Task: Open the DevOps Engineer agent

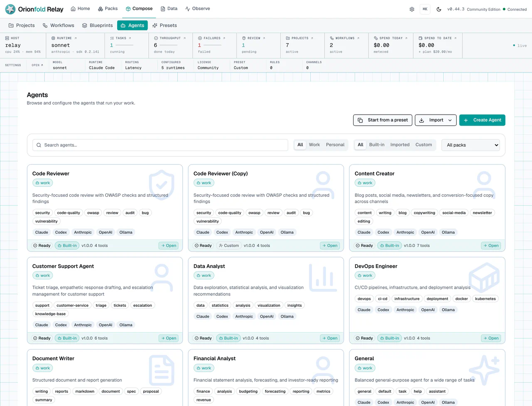Action: point(491,338)
